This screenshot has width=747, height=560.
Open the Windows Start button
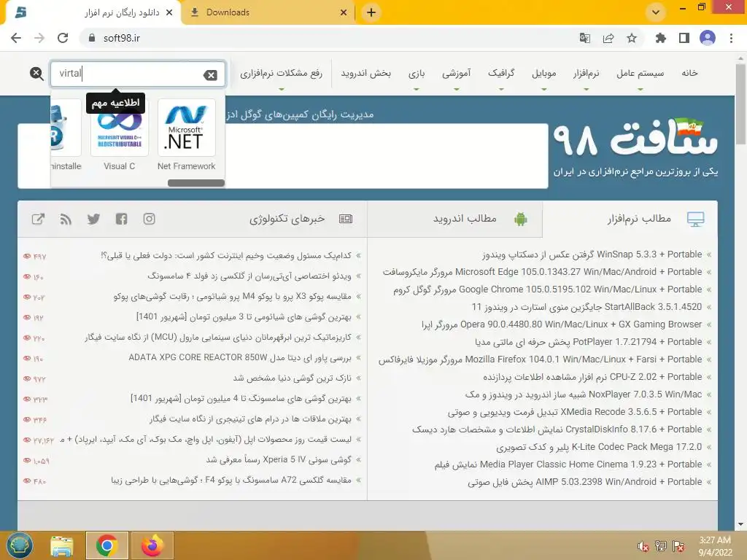(x=20, y=545)
